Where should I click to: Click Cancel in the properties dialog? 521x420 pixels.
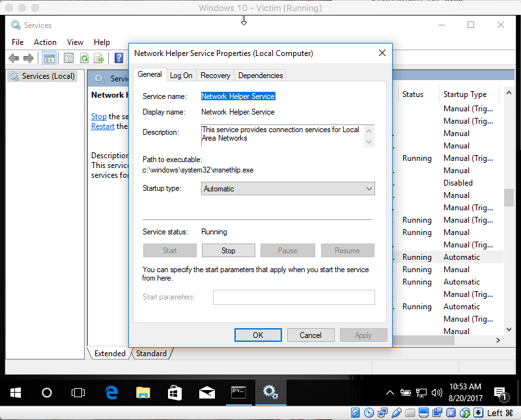311,335
